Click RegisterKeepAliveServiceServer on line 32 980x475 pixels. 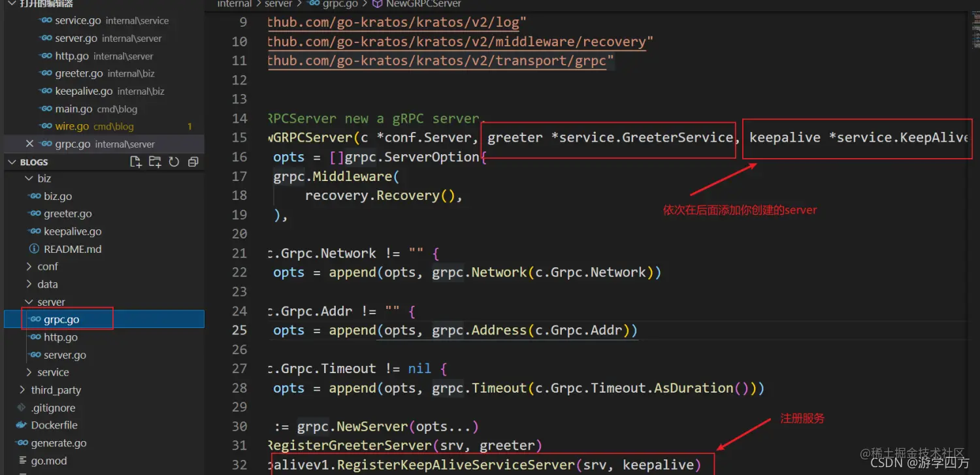coord(455,465)
